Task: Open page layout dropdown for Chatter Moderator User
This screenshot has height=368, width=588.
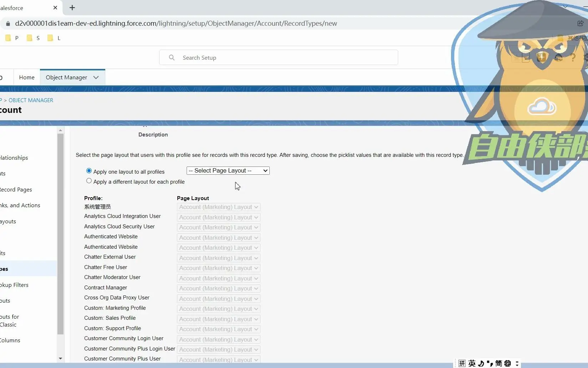Action: point(218,278)
